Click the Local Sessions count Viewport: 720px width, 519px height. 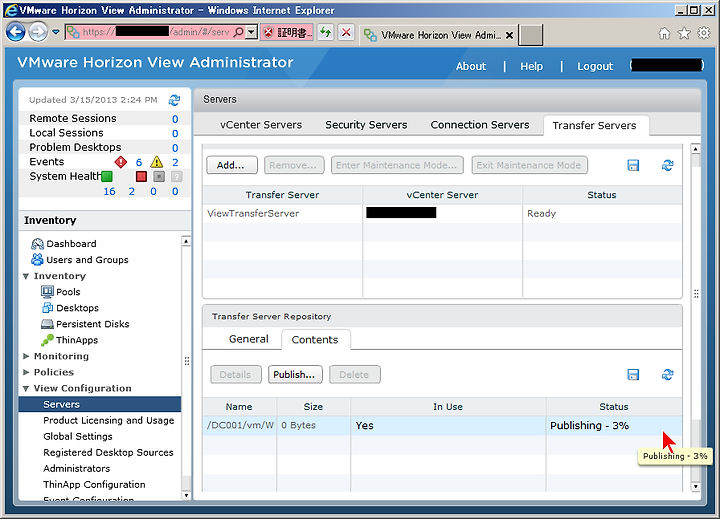click(x=175, y=133)
